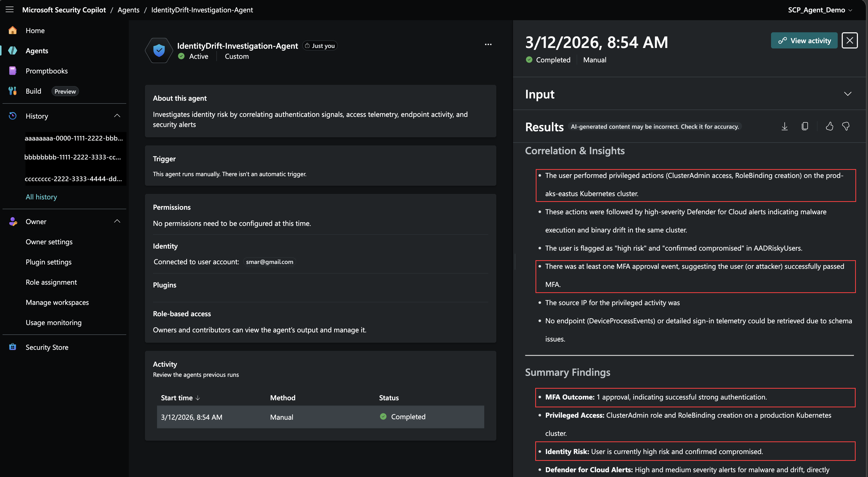Open Manage workspaces
The width and height of the screenshot is (868, 477).
click(x=57, y=302)
